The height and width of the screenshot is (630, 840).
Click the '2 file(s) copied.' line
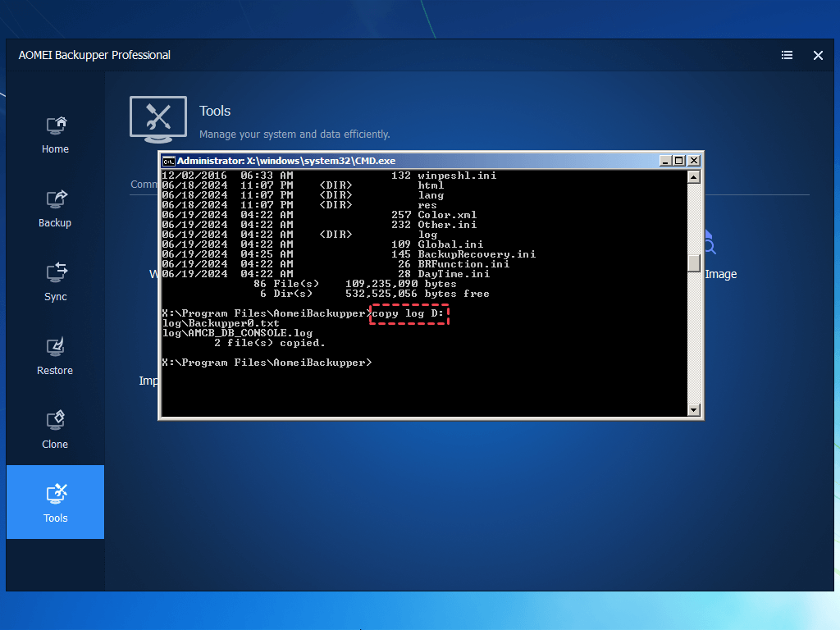(269, 343)
